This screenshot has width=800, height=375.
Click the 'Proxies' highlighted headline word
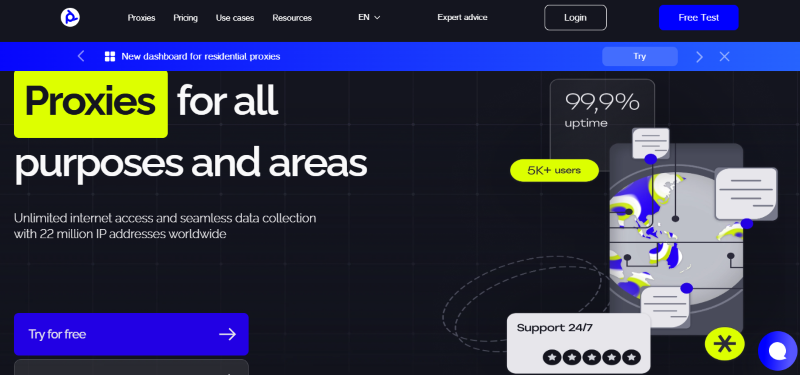(91, 104)
